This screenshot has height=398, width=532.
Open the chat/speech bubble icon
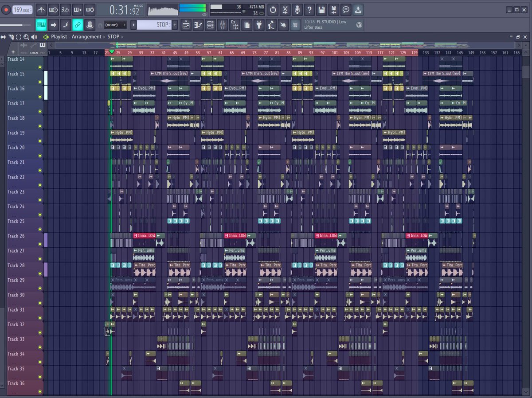pos(345,9)
